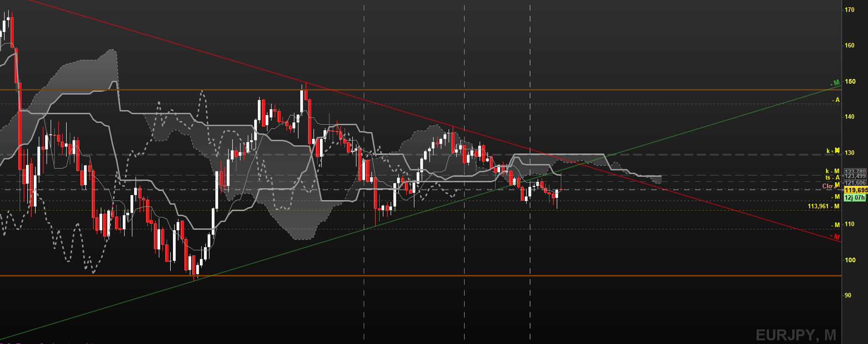
Task: Click the green 12j 07h countdown label
Action: pyautogui.click(x=855, y=198)
